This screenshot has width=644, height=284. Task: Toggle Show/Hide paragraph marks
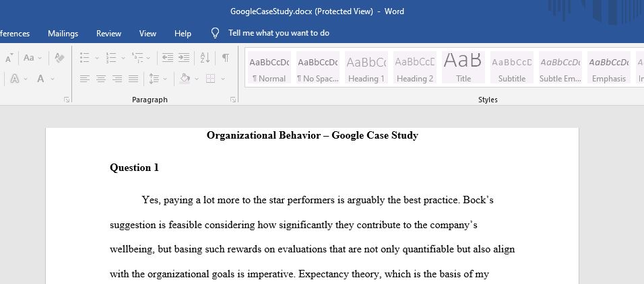[226, 58]
